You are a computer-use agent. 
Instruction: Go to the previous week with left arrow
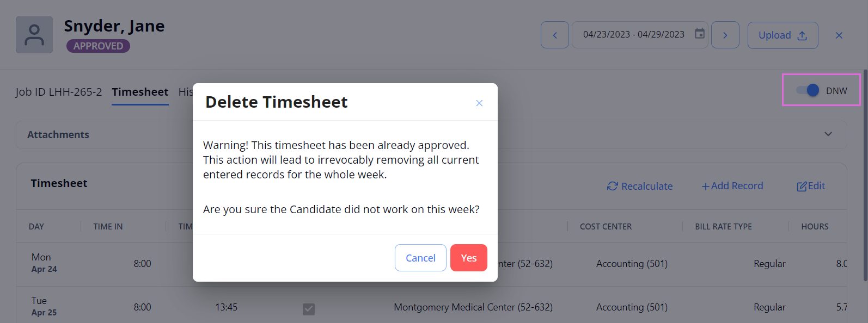click(x=555, y=35)
